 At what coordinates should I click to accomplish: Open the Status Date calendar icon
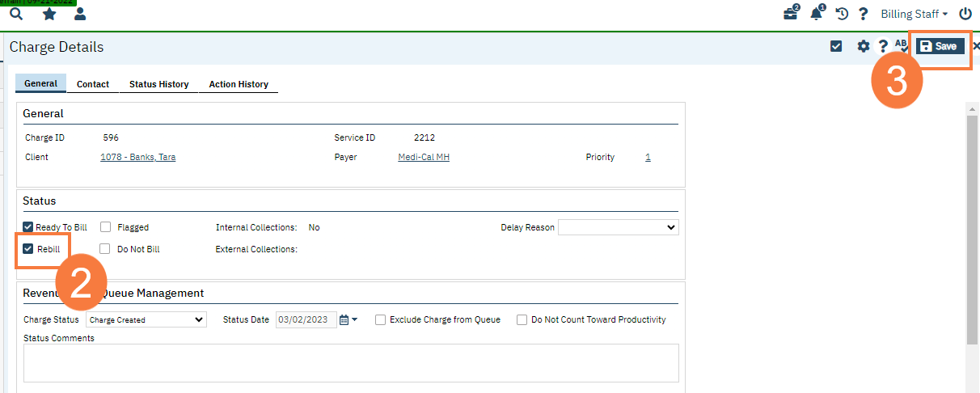click(x=344, y=320)
